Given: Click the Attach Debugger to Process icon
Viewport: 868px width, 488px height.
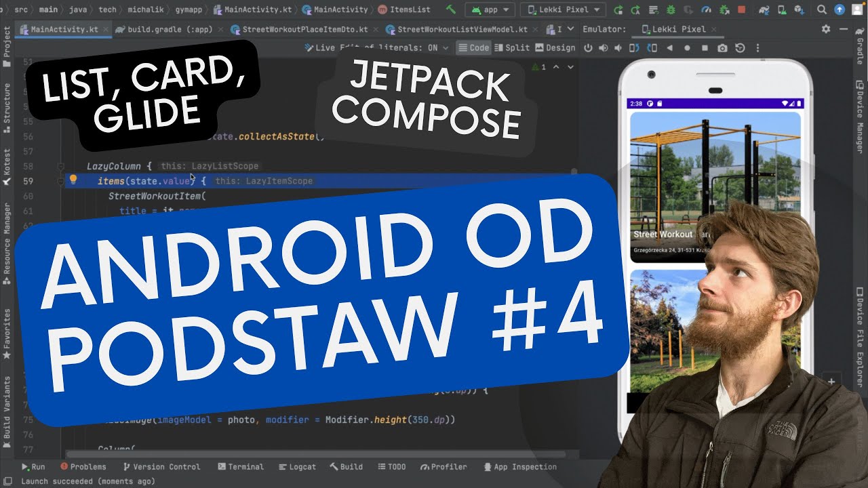Looking at the screenshot, I should click(x=724, y=9).
